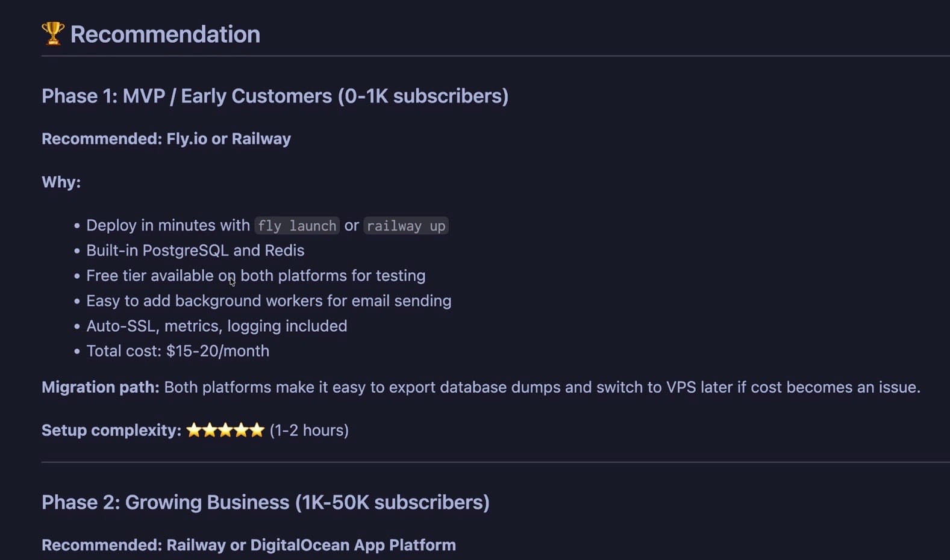This screenshot has width=950, height=560.
Task: Click the Phase 1 MVP heading
Action: pyautogui.click(x=275, y=96)
